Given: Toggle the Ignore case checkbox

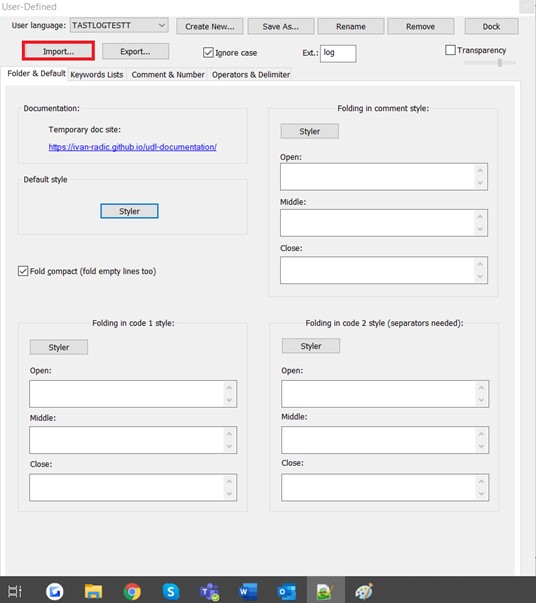Looking at the screenshot, I should click(208, 53).
